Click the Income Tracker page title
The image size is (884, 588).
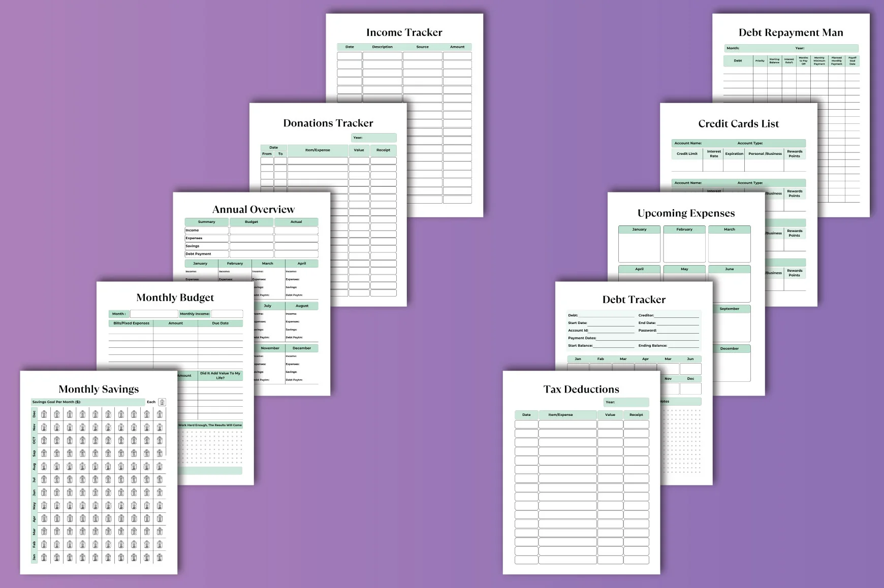[404, 32]
